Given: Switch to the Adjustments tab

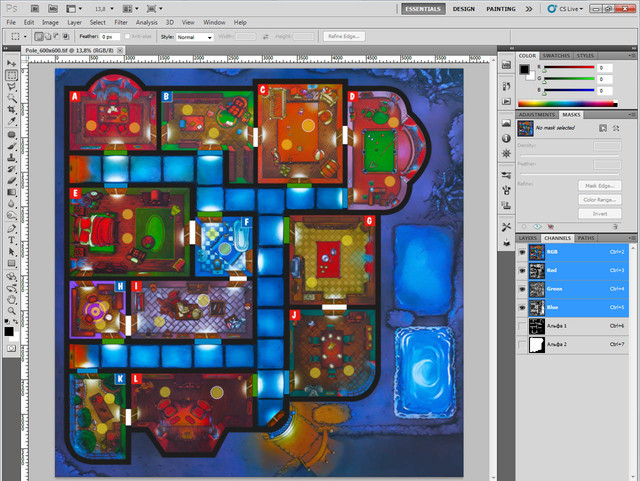Looking at the screenshot, I should coord(537,115).
